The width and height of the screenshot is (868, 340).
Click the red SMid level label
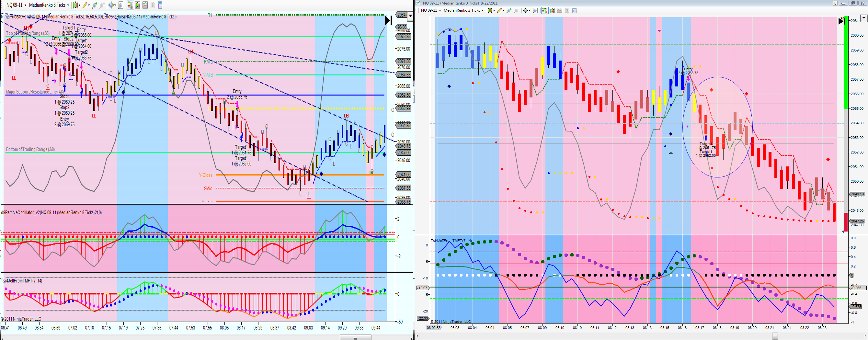208,189
